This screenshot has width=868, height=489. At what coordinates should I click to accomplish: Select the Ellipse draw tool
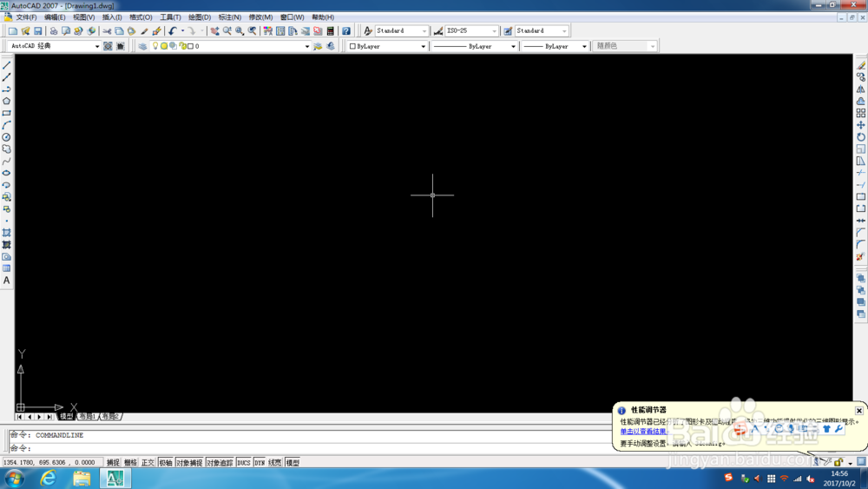pyautogui.click(x=7, y=174)
